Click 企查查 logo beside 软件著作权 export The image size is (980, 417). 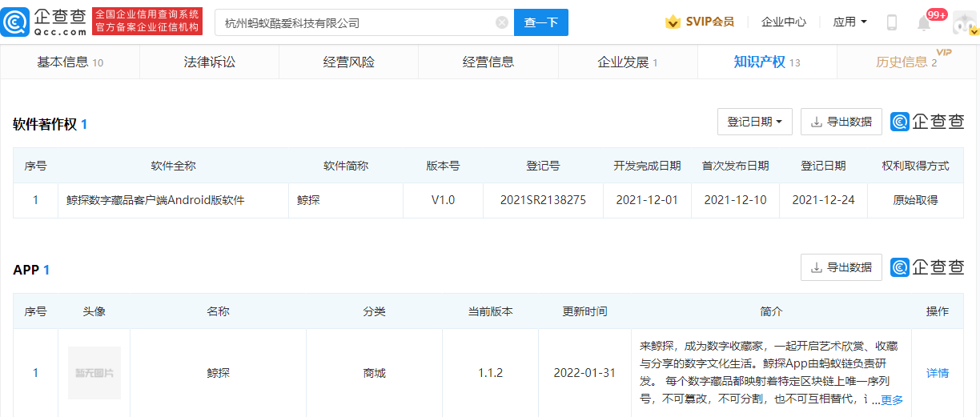(927, 122)
